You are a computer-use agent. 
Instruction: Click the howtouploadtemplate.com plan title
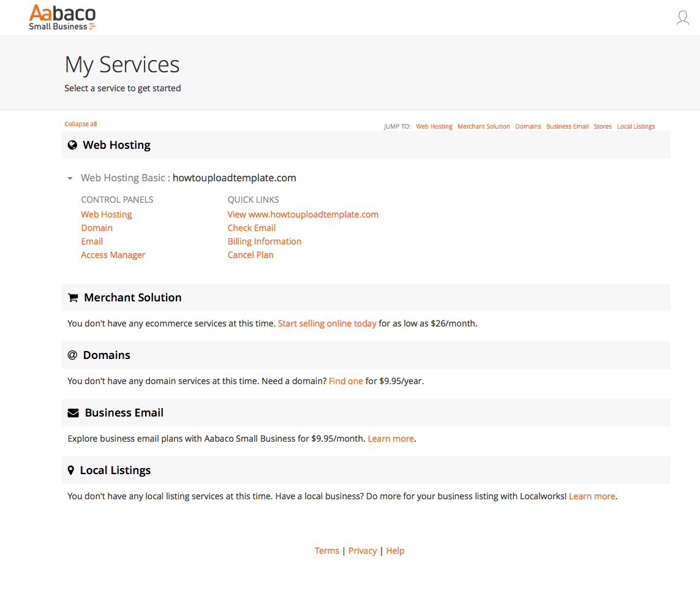click(x=235, y=178)
